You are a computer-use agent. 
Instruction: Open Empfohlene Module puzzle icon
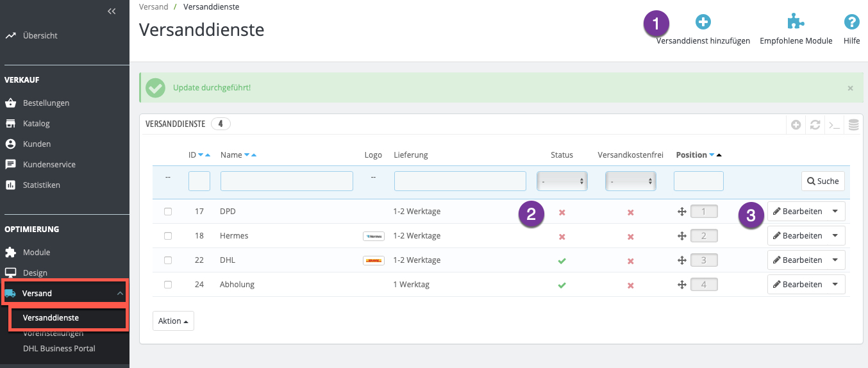[796, 22]
